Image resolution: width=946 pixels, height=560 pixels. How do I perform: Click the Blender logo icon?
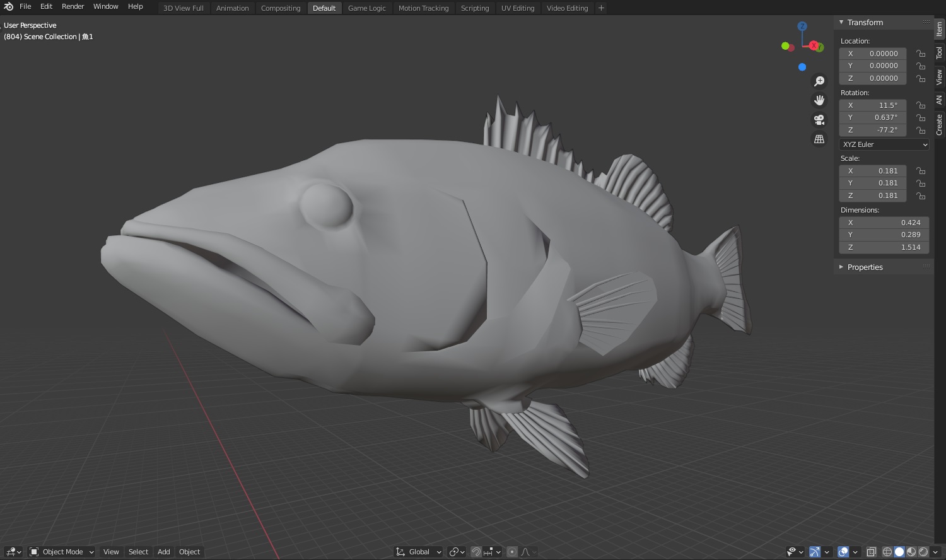[9, 7]
